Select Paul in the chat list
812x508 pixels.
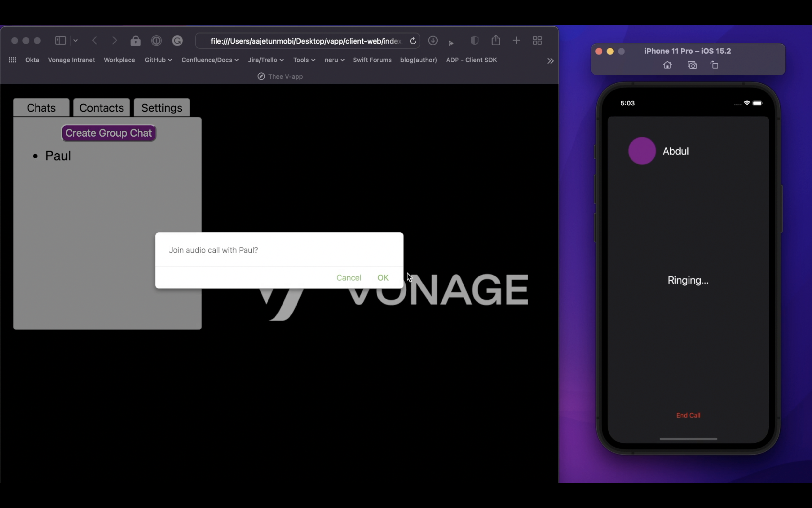[x=58, y=156]
